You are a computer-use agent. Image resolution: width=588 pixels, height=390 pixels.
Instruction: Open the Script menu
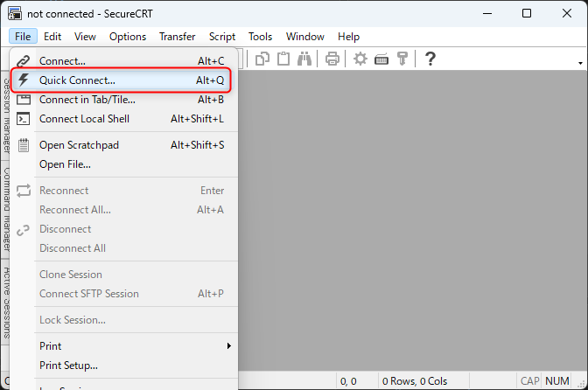222,37
